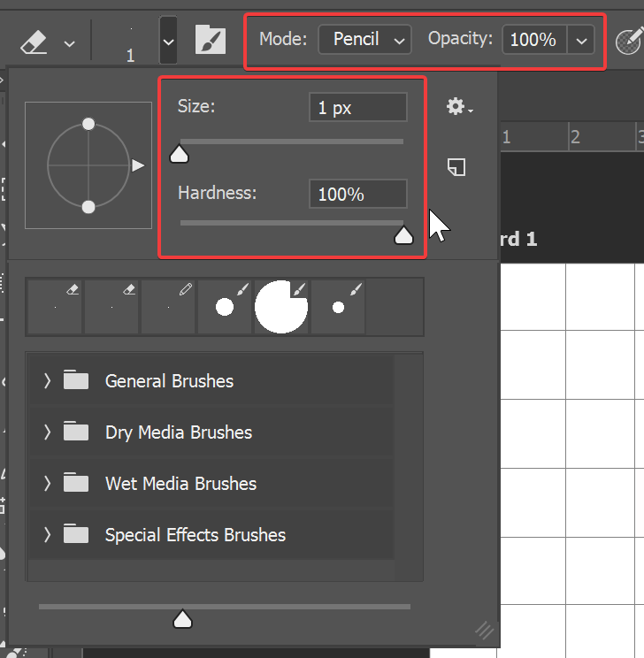Click the Dry Media Brushes folder icon
The image size is (644, 658).
pyautogui.click(x=76, y=431)
